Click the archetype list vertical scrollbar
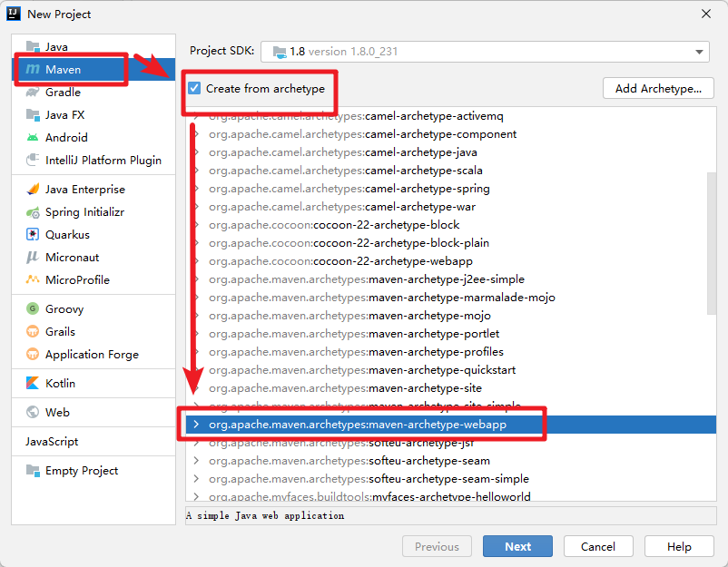The width and height of the screenshot is (728, 567). [712, 244]
